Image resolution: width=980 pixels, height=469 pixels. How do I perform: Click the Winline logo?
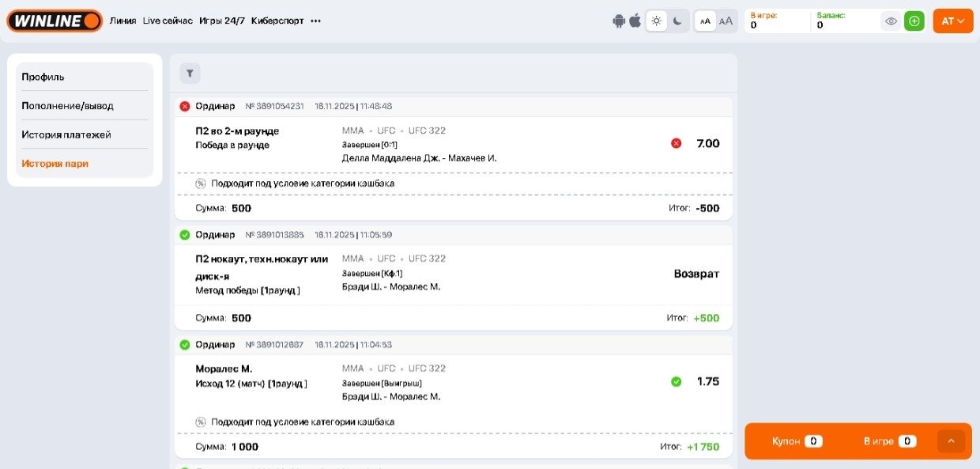[55, 21]
